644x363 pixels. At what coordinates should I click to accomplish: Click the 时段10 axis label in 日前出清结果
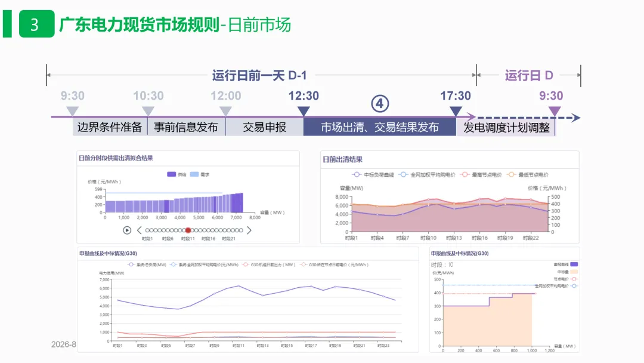428,238
